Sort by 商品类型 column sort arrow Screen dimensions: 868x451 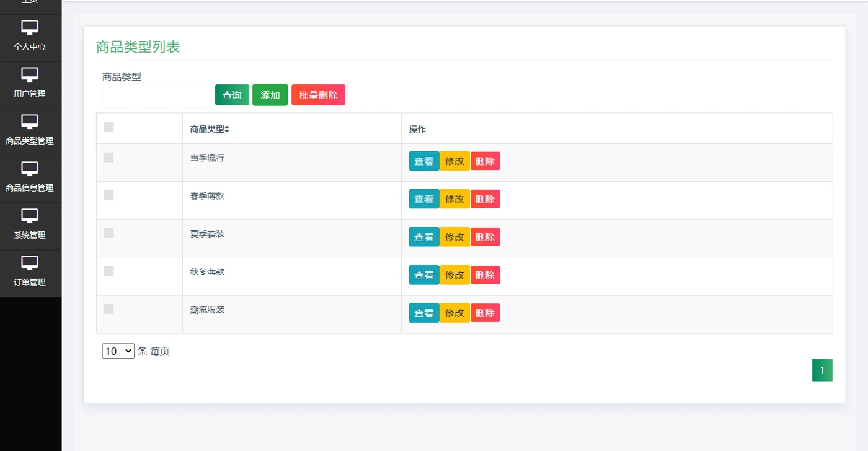[x=227, y=130]
